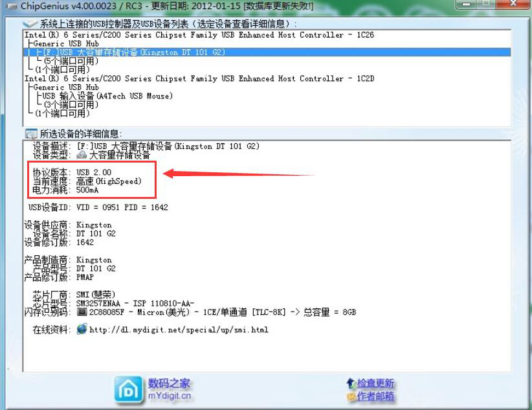The width and height of the screenshot is (532, 410).
Task: Click the flash ID line ending in 8GB
Action: [190, 312]
